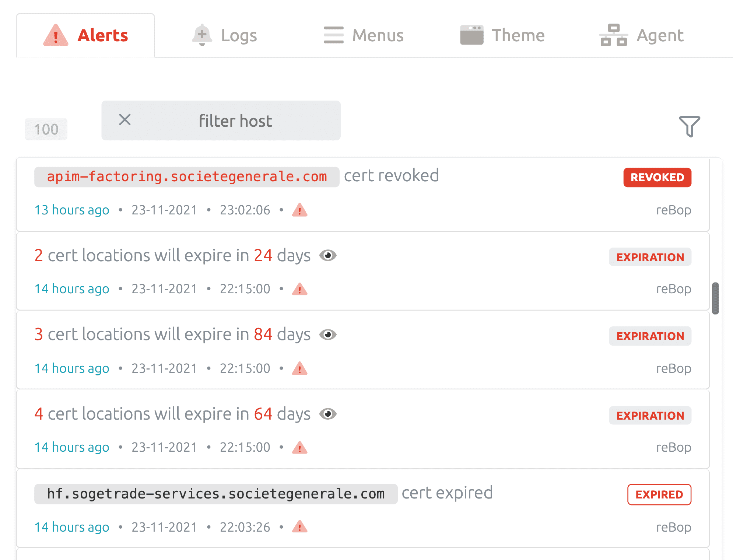Select the Agent tab
The image size is (733, 560).
click(642, 35)
